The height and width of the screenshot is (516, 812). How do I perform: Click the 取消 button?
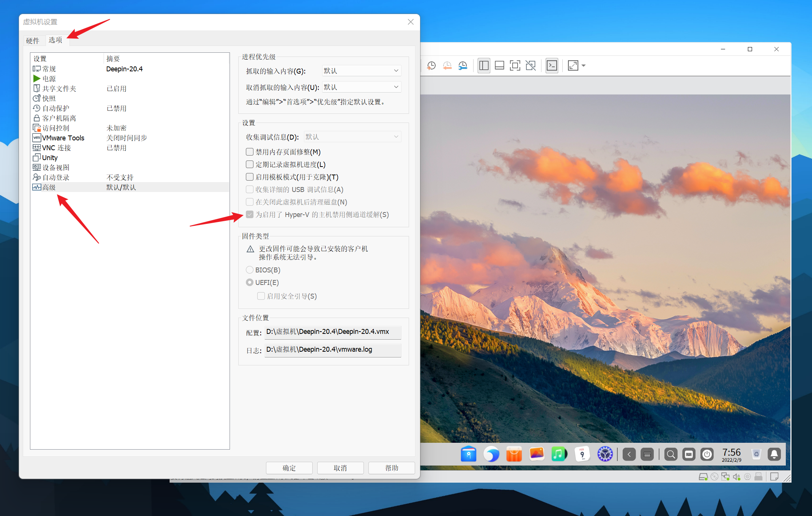pyautogui.click(x=340, y=468)
